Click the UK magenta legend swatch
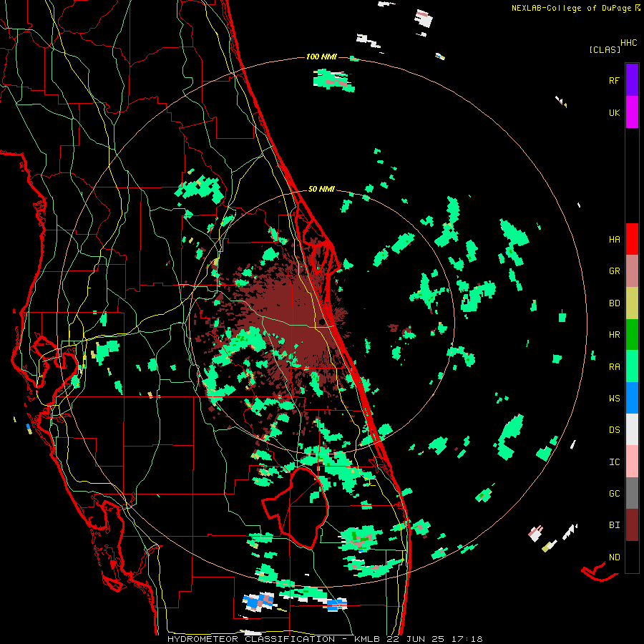 pos(632,112)
